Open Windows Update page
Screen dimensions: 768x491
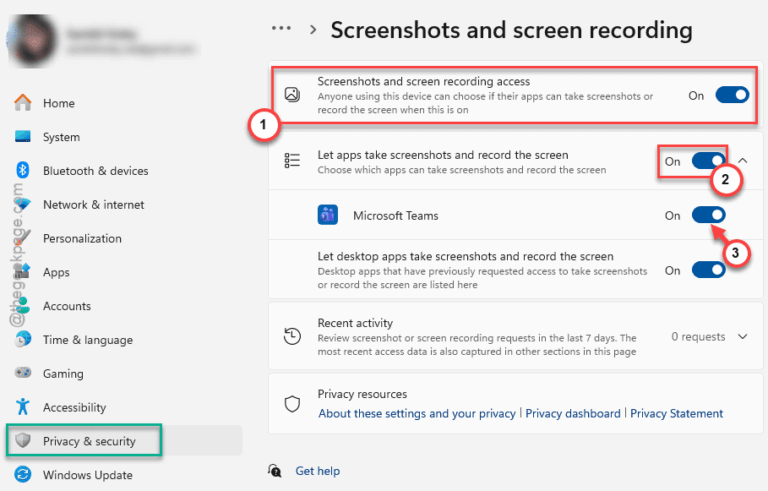(88, 475)
